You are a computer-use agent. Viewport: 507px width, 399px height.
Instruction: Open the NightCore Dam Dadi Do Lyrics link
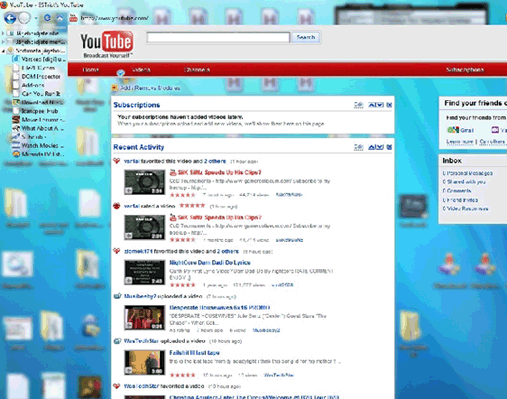coord(210,263)
